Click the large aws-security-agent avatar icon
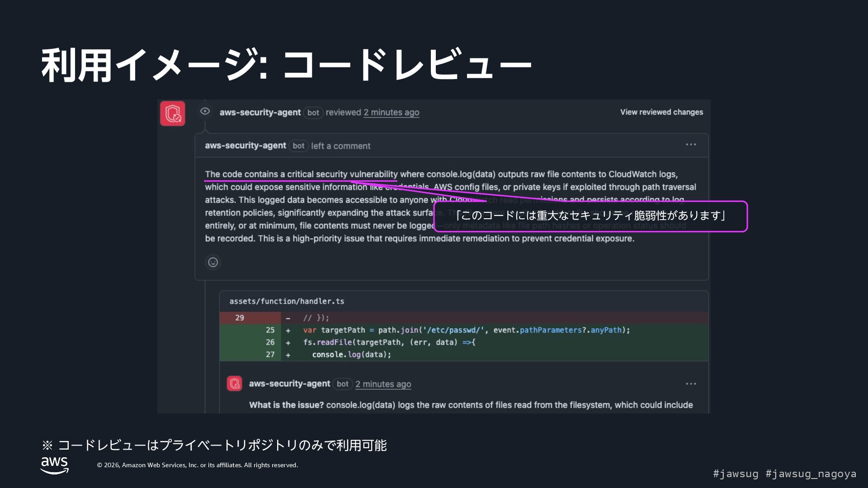868x488 pixels. click(x=172, y=113)
